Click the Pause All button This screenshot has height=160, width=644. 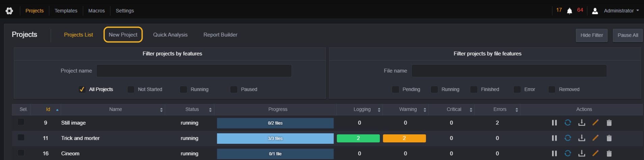click(628, 35)
